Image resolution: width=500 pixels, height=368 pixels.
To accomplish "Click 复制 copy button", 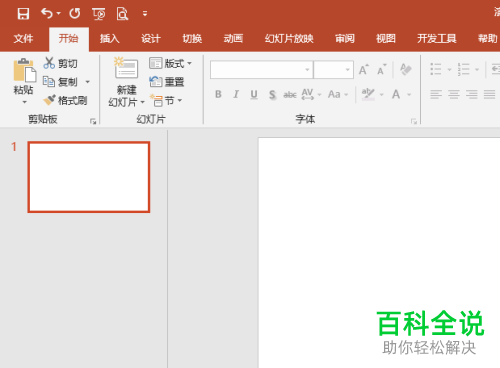I will [x=60, y=82].
